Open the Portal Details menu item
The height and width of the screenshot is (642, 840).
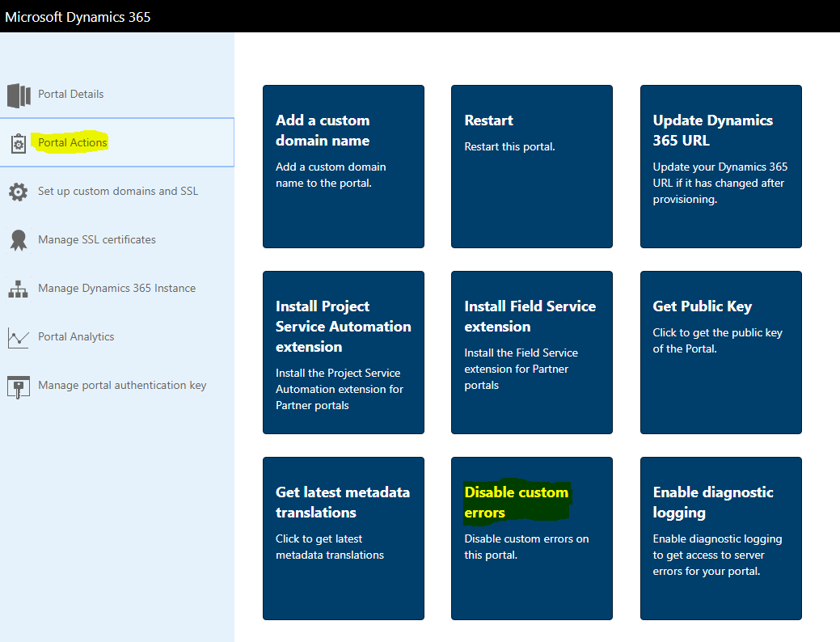[x=116, y=94]
